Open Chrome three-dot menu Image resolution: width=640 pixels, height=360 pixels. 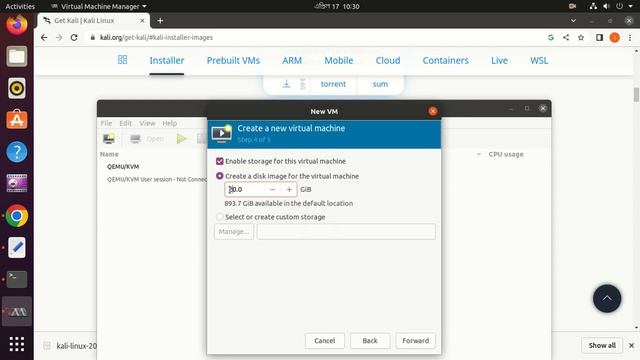click(x=630, y=38)
